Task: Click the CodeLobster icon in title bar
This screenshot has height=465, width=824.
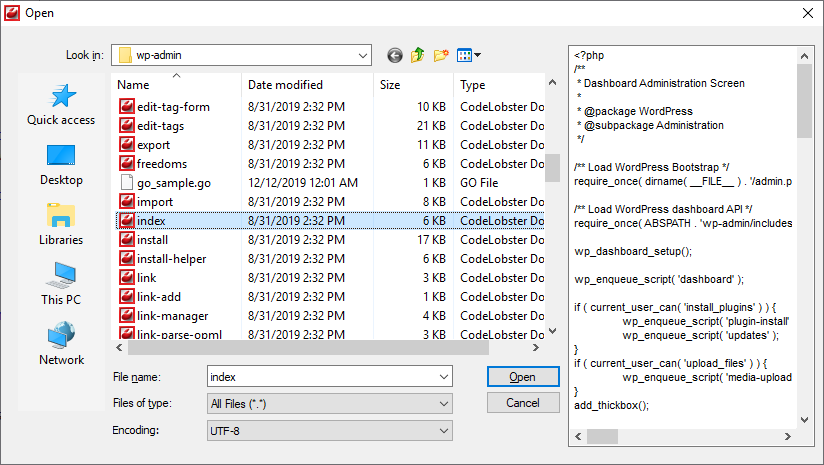Action: (x=12, y=13)
